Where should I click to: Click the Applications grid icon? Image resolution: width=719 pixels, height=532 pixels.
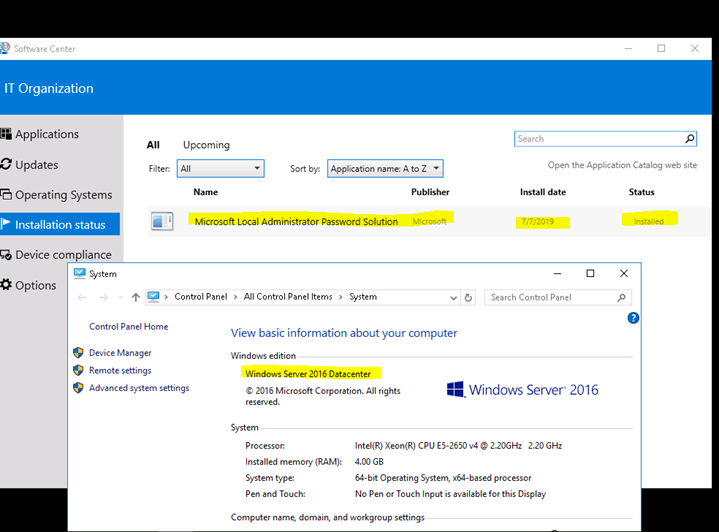click(6, 134)
